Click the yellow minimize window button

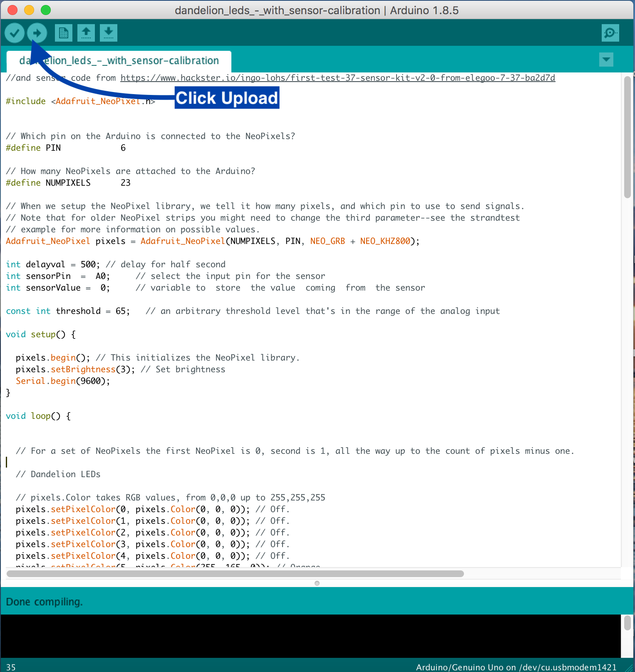tap(29, 10)
